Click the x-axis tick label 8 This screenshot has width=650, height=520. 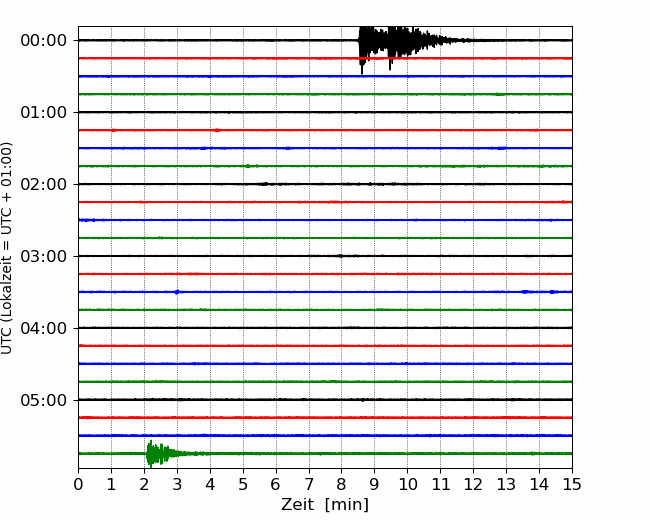tap(342, 484)
